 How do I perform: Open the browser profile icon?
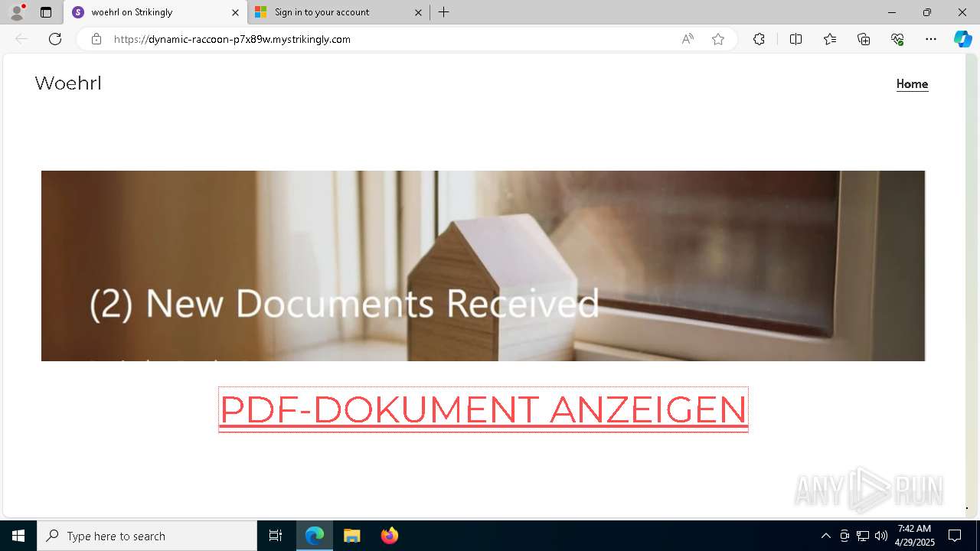pos(17,12)
